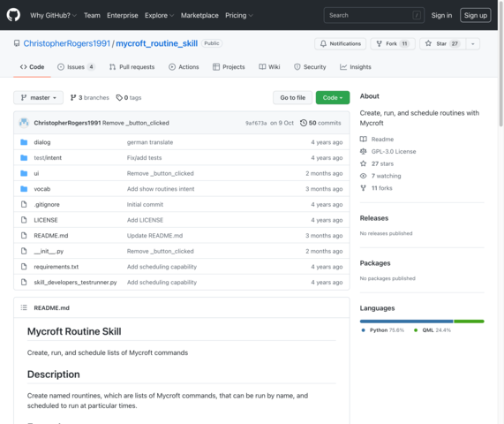The height and width of the screenshot is (424, 504).
Task: Open the Pull requests tab
Action: pyautogui.click(x=132, y=67)
